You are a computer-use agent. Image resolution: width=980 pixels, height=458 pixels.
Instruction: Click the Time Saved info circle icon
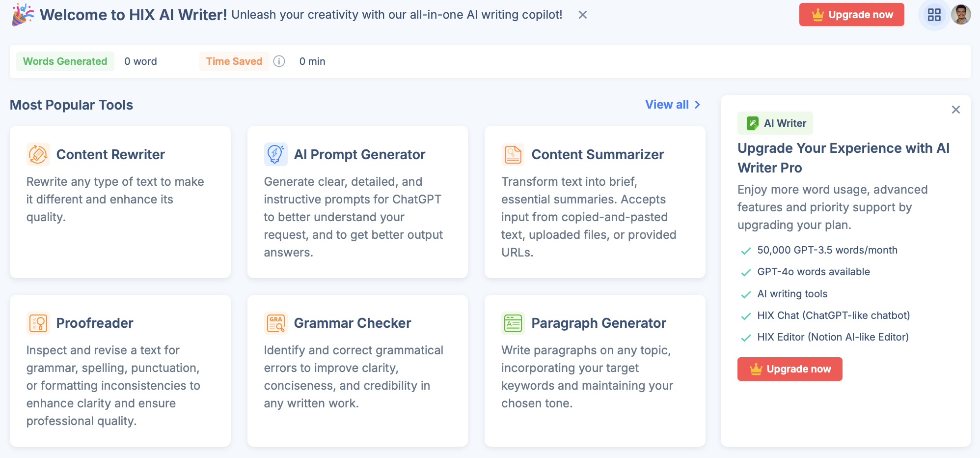[x=279, y=61]
